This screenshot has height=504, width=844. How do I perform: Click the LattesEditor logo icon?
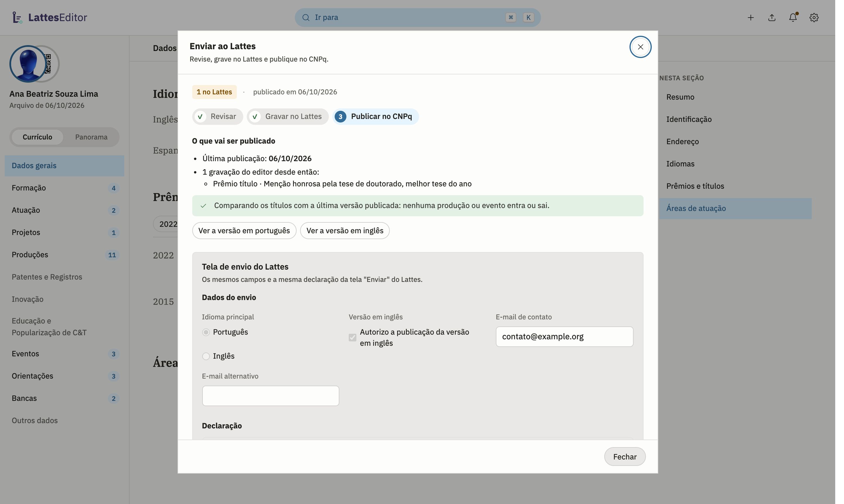(17, 17)
